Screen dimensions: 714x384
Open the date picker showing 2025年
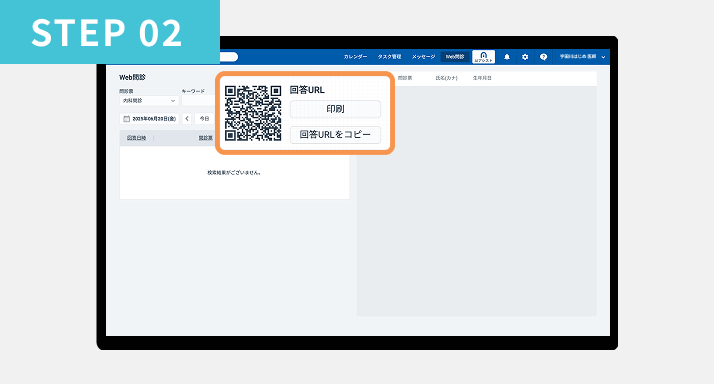coord(149,119)
